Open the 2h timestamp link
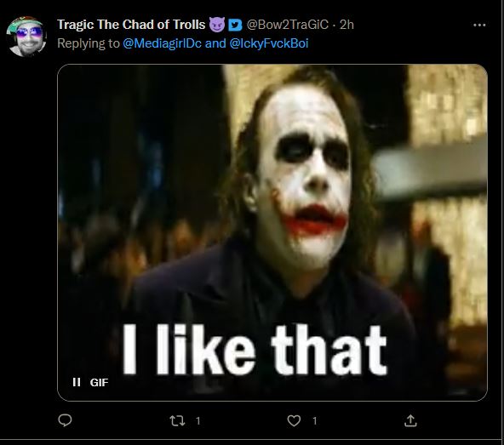This screenshot has height=445, width=504. 346,25
